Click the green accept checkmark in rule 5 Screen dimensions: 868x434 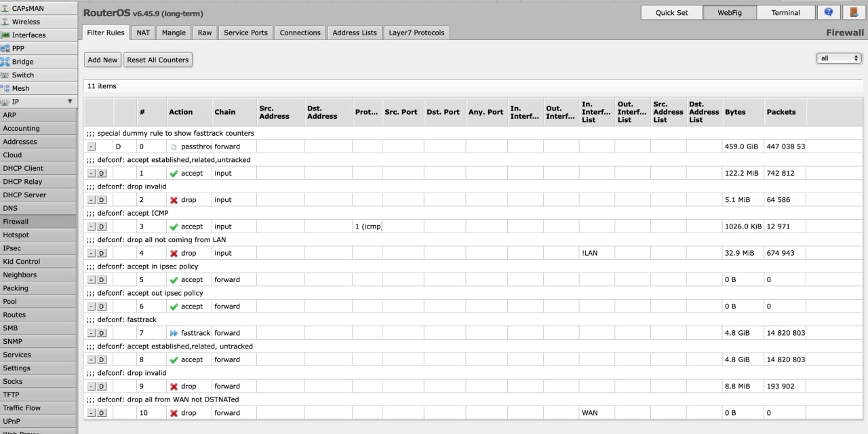tap(174, 280)
